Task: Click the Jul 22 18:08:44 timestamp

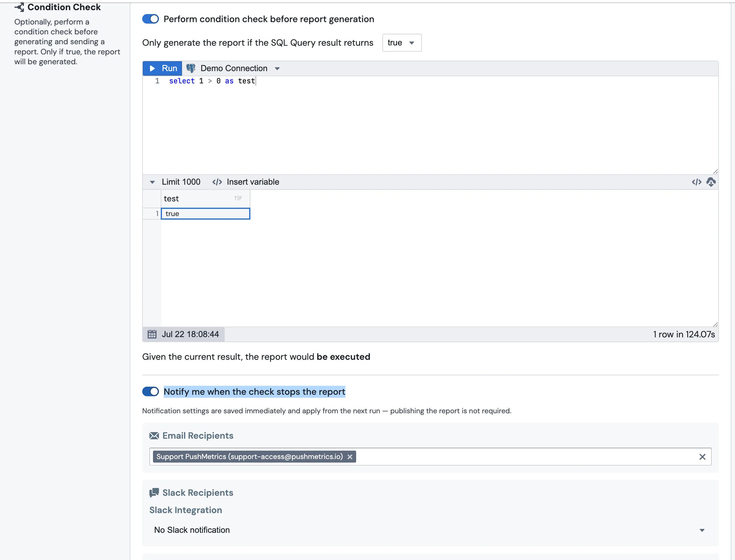Action: [x=190, y=334]
